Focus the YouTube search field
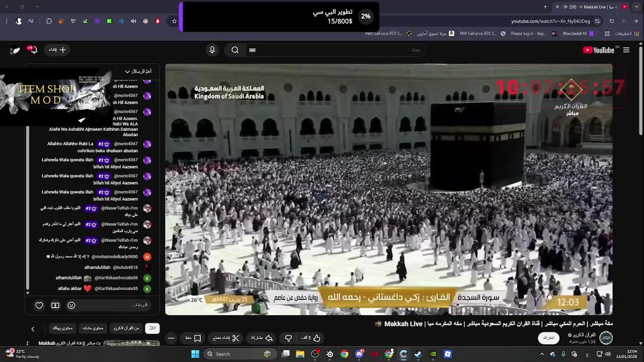 [x=335, y=50]
